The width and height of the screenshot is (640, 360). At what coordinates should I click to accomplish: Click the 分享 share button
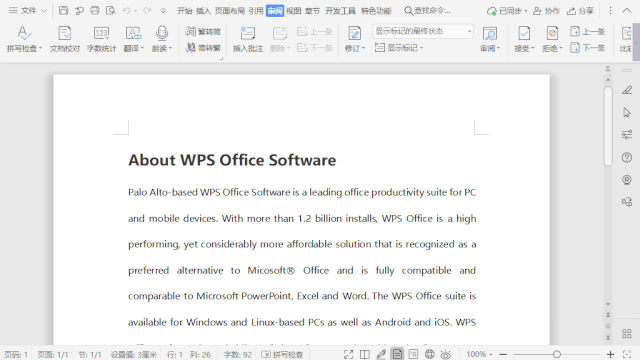point(580,11)
